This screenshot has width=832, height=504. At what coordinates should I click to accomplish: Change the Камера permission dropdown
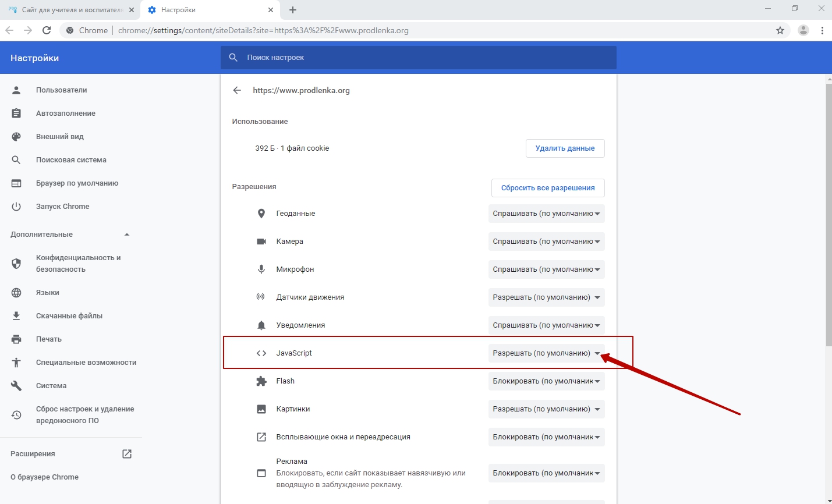pyautogui.click(x=546, y=242)
